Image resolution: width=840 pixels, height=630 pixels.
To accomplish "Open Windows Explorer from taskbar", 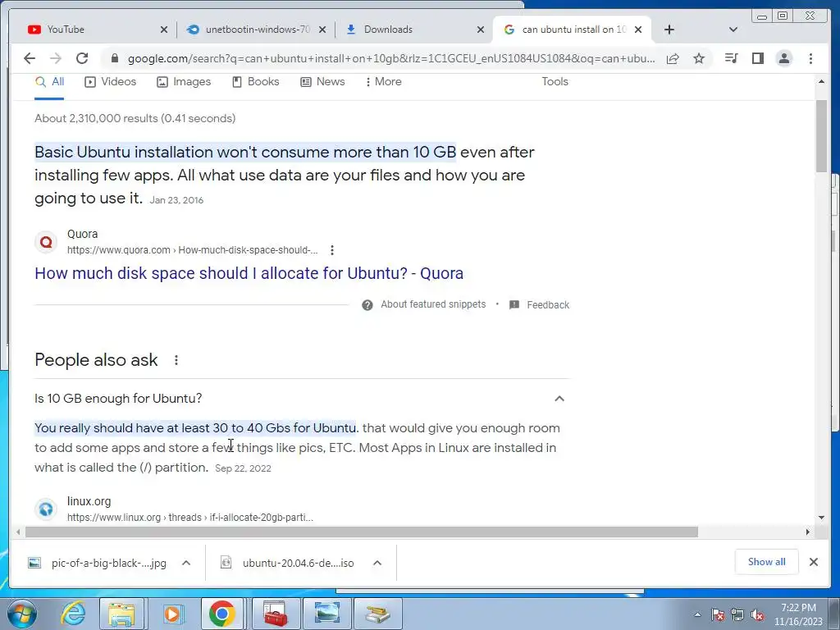I will coord(122,614).
